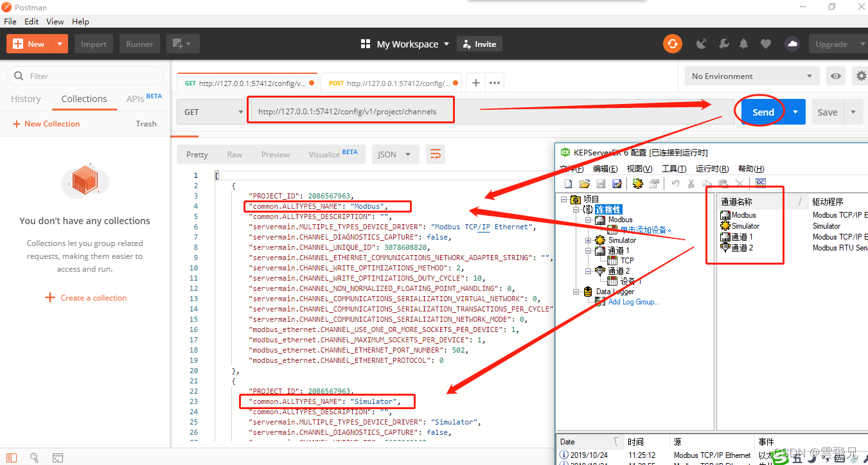This screenshot has width=868, height=465.
Task: Click the Simulator channel gear icon in channel list
Action: tap(726, 226)
